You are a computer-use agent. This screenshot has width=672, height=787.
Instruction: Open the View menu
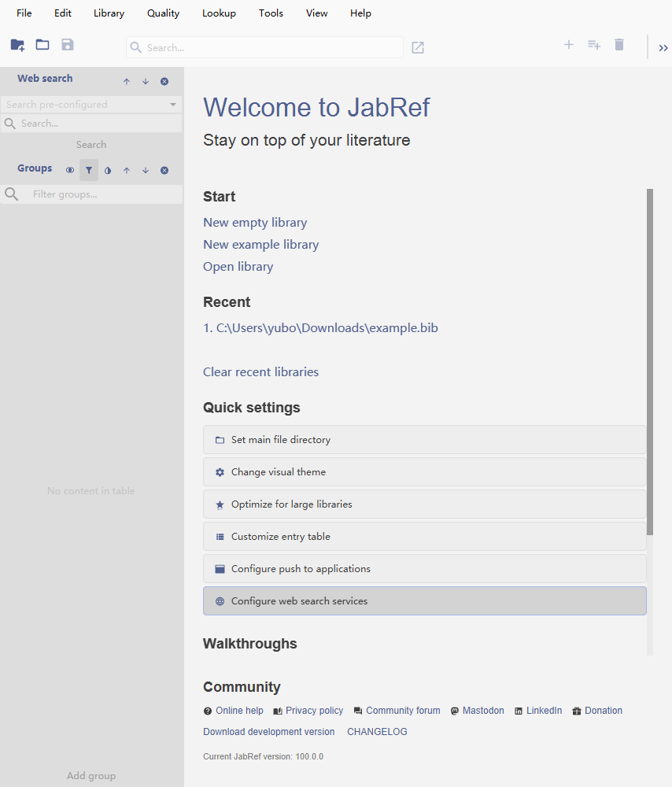[316, 13]
